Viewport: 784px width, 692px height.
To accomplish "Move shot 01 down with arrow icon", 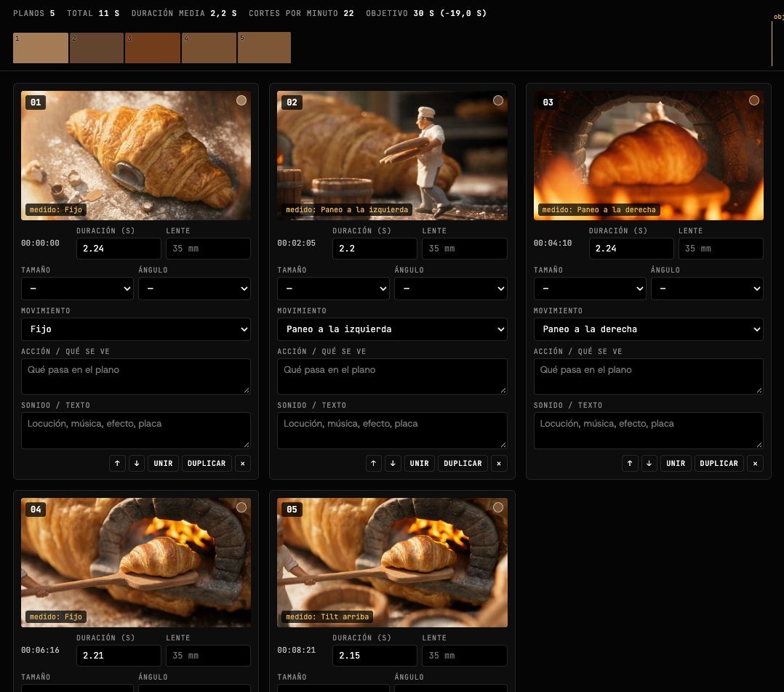I will [x=137, y=463].
